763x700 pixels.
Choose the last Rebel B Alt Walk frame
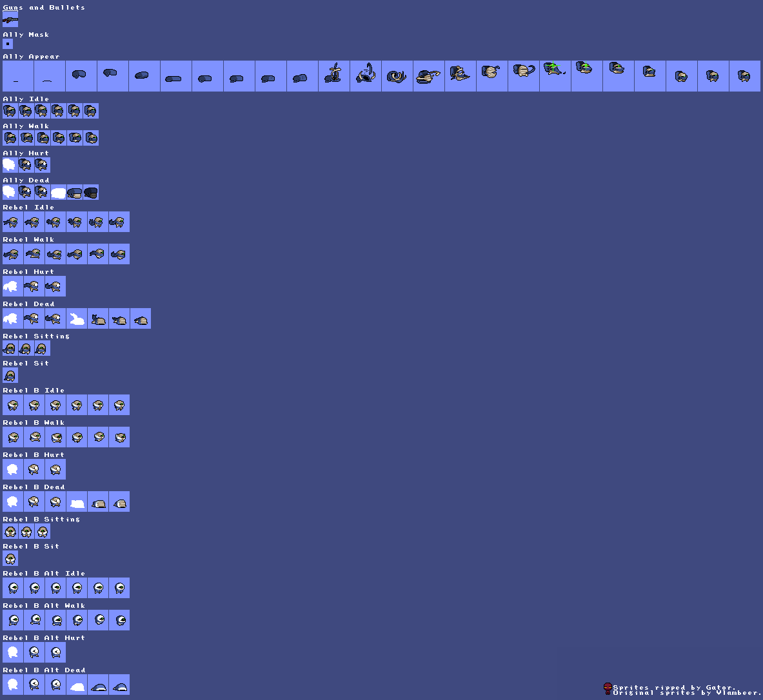[x=119, y=619]
